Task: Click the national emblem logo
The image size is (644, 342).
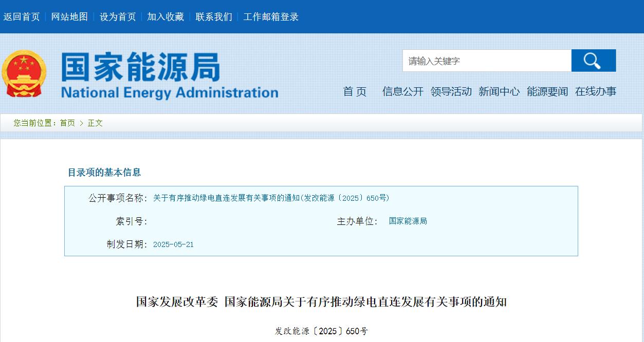Action: tap(25, 73)
